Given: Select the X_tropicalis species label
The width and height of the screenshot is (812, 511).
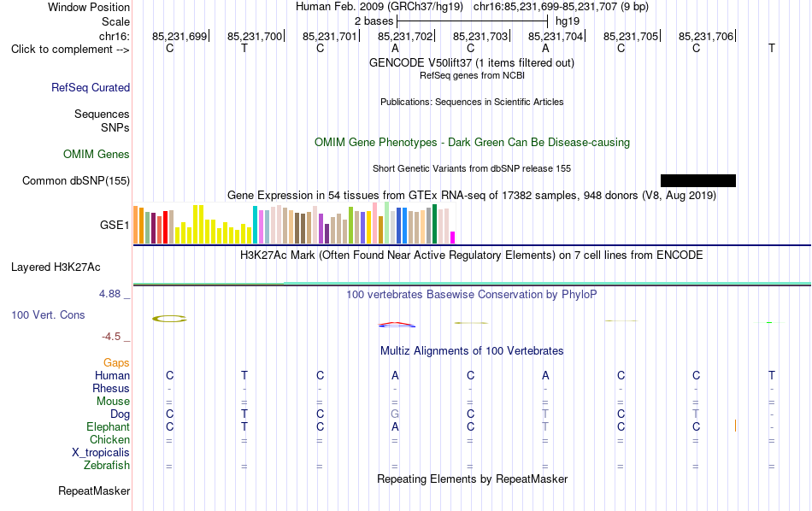Looking at the screenshot, I should 101,453.
